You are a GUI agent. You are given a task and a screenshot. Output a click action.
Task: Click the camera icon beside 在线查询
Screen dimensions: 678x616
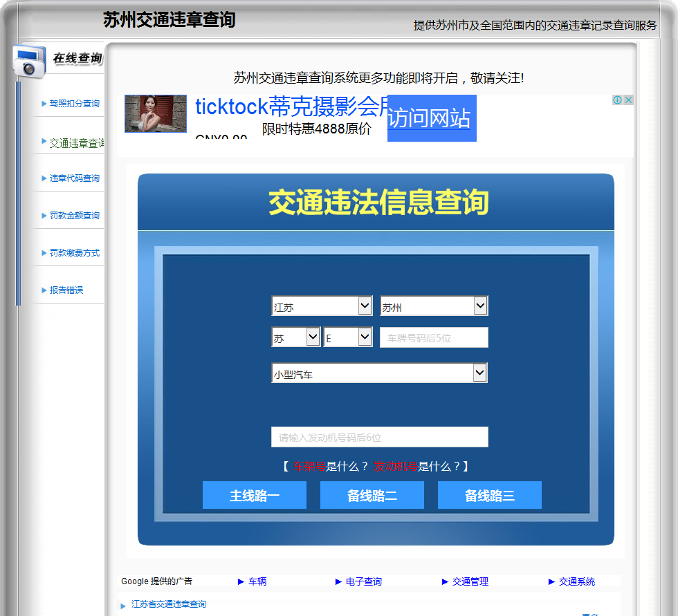29,61
